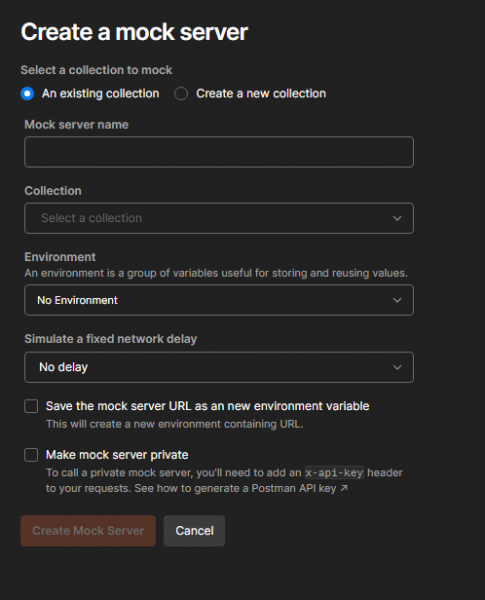
Task: Choose Create a new collection radio option
Action: (x=181, y=93)
